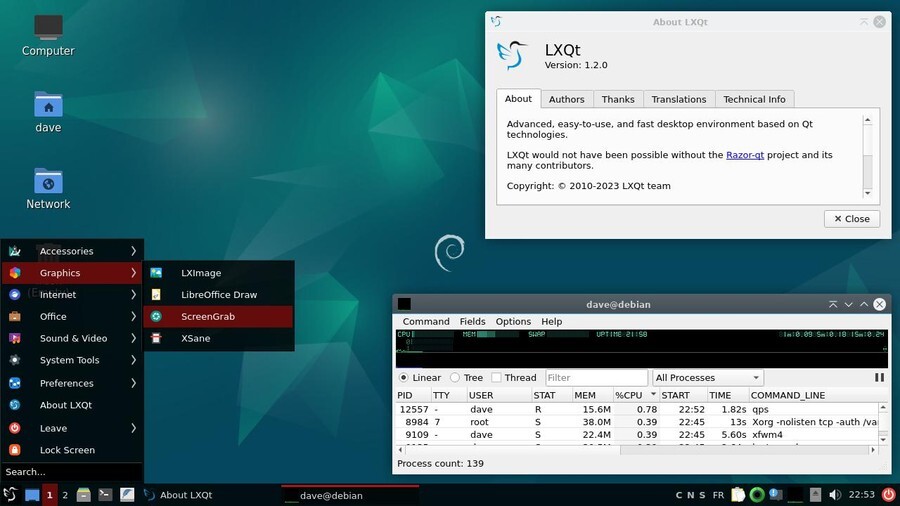This screenshot has width=900, height=506.
Task: Expand the System Tools submenu
Action: (72, 360)
